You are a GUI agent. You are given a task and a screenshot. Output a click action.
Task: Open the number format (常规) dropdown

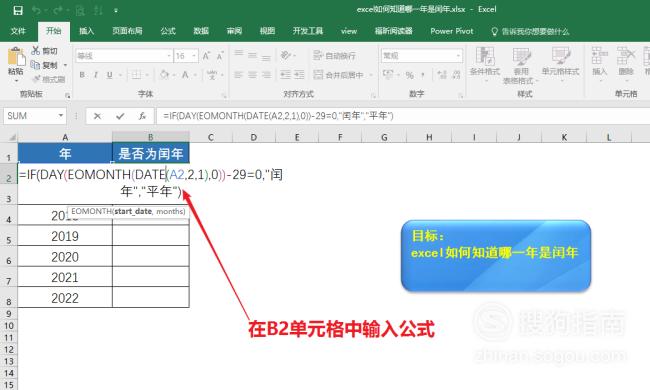458,56
